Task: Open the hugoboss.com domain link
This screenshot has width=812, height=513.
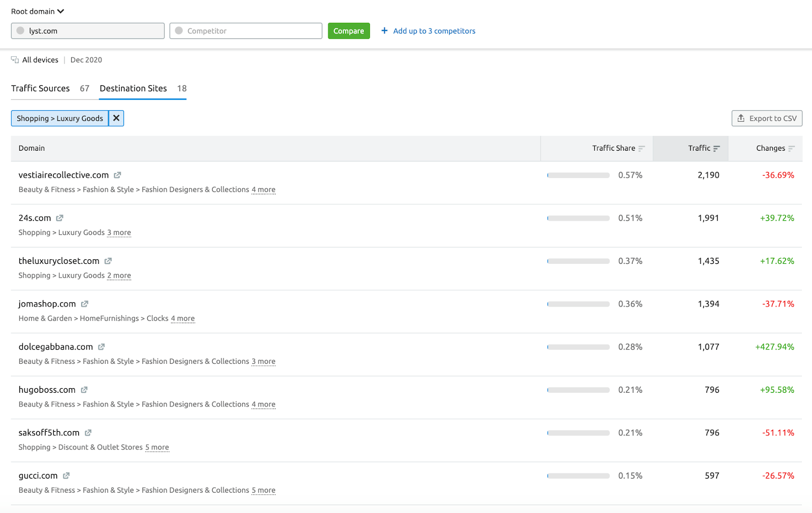Action: pyautogui.click(x=47, y=390)
